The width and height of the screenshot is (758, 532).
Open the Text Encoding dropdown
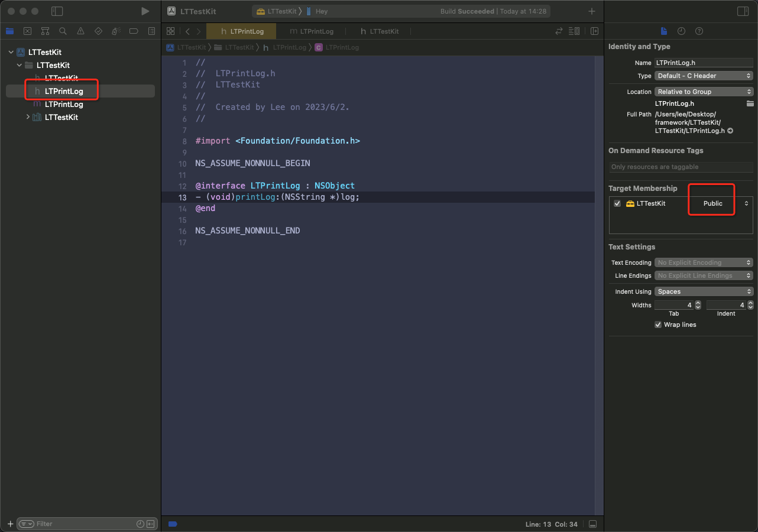tap(704, 262)
